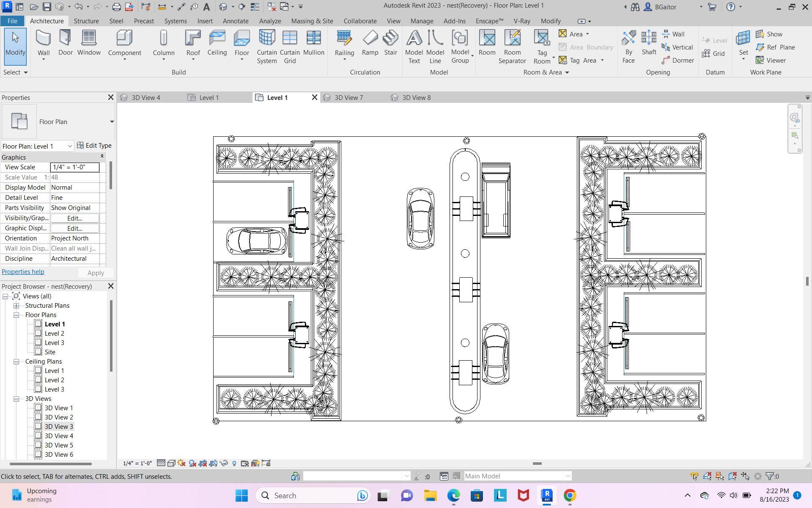Toggle Select Pinned Elements option
The image size is (812, 508).
point(720,476)
